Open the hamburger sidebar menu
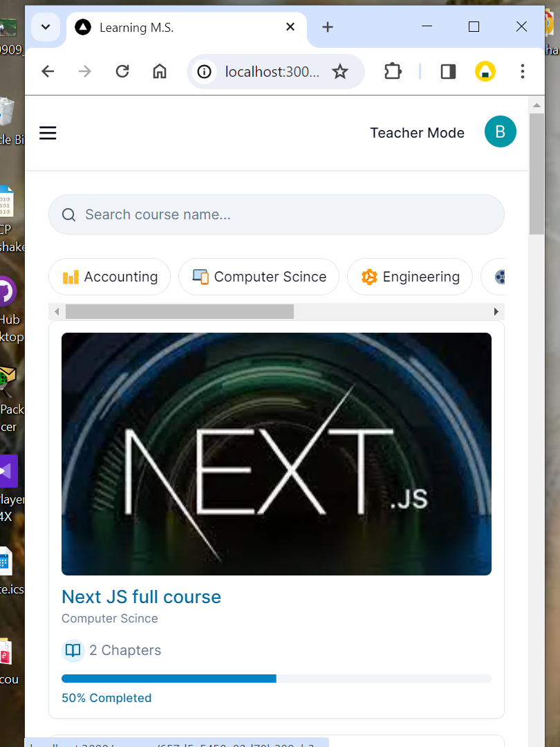This screenshot has width=560, height=747. tap(48, 133)
